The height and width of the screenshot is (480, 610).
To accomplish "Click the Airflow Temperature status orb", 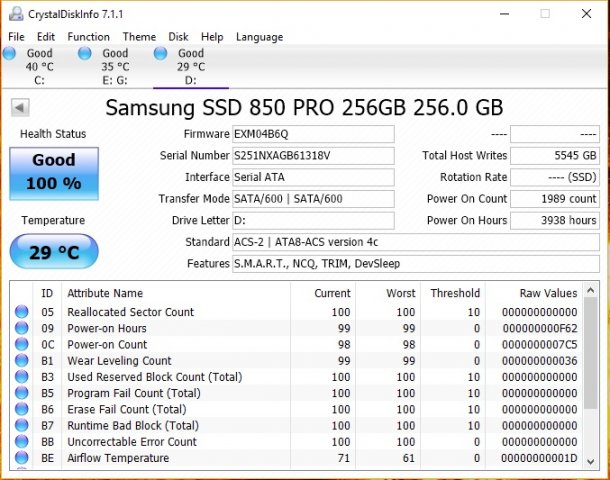I will (22, 458).
